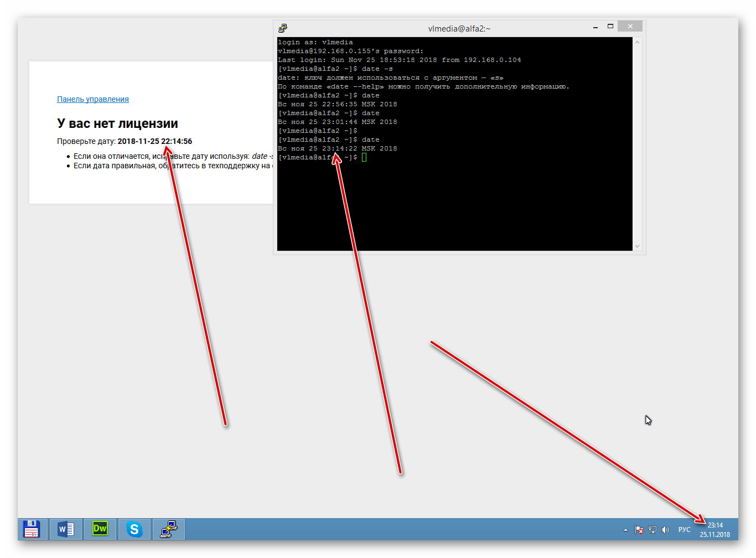The height and width of the screenshot is (558, 756).
Task: Open PuTTY system menu from title bar icon
Action: [283, 28]
